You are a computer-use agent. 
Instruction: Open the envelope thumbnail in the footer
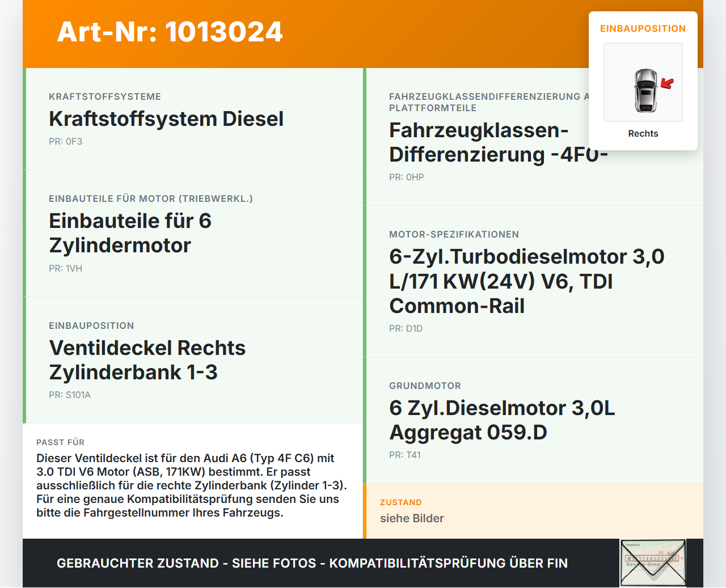[653, 563]
